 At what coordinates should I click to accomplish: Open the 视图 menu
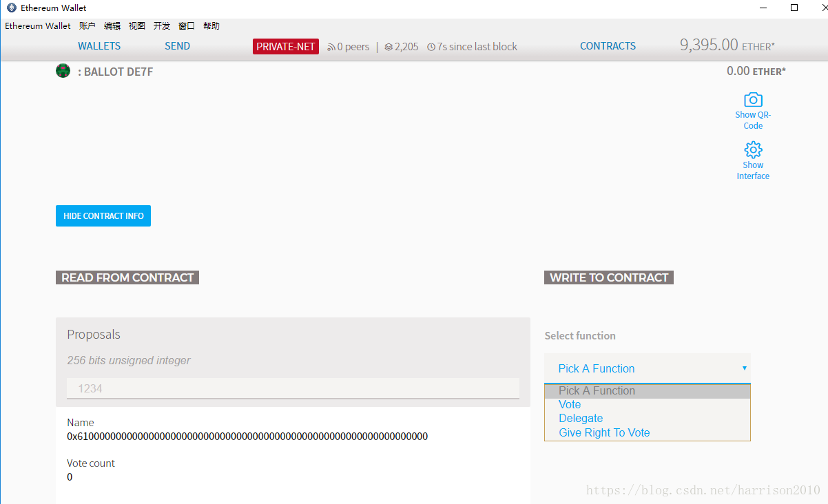click(137, 25)
